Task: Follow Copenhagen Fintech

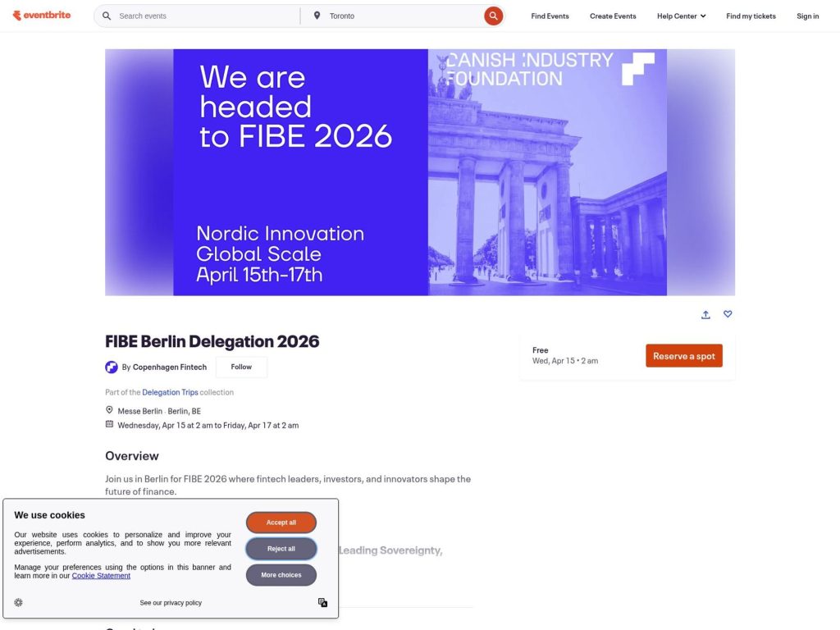Action: [240, 367]
